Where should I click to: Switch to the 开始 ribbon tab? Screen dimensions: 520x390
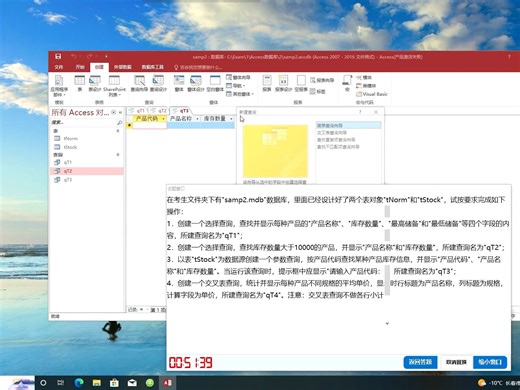tap(80, 67)
